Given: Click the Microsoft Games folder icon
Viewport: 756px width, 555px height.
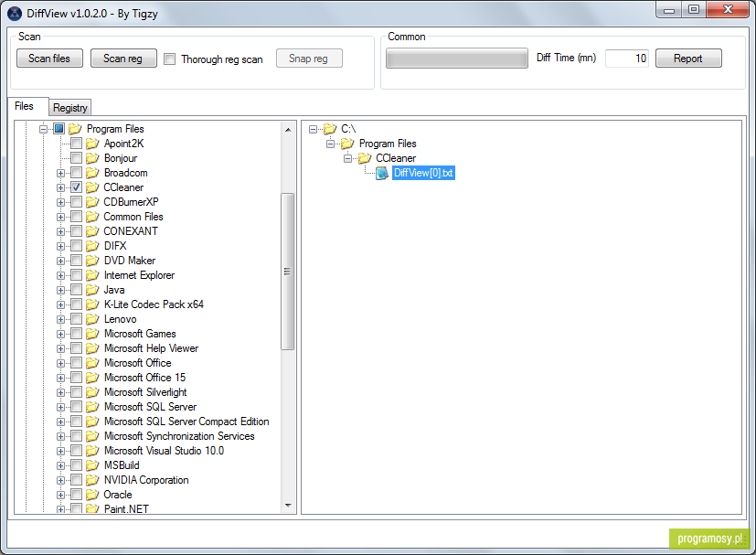Looking at the screenshot, I should pyautogui.click(x=92, y=334).
